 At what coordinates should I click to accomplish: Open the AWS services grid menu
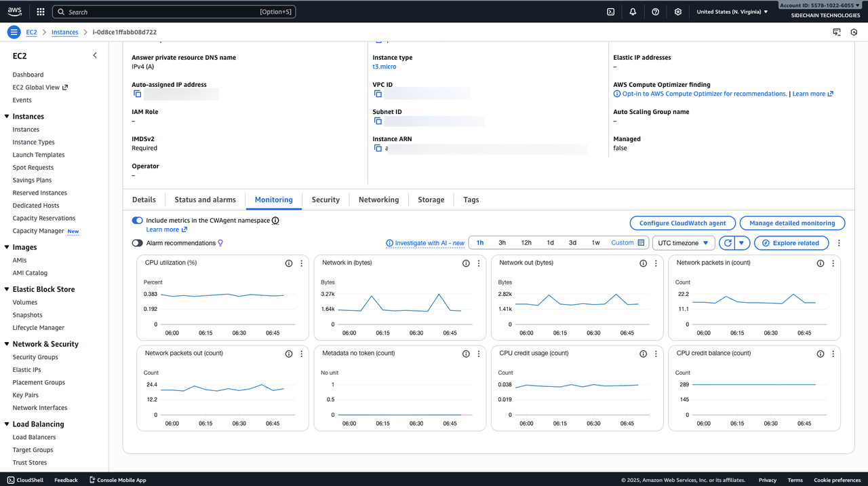(x=41, y=12)
